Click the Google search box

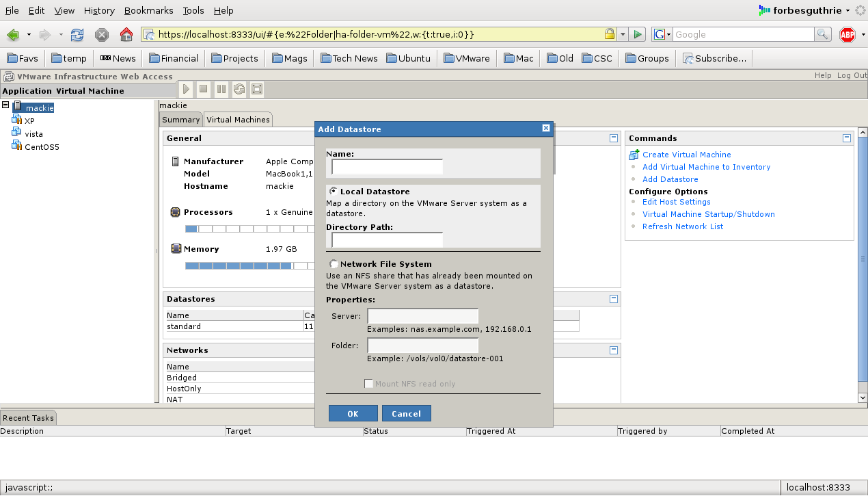click(x=744, y=34)
